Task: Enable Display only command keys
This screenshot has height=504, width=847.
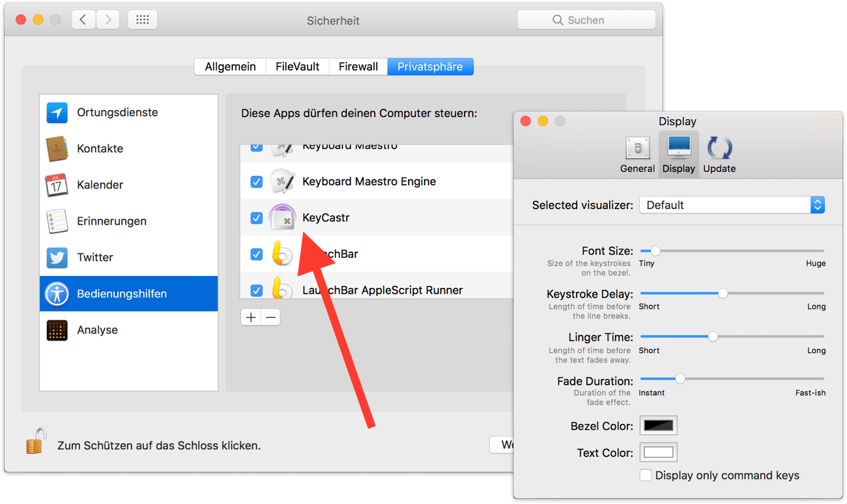Action: click(x=646, y=475)
